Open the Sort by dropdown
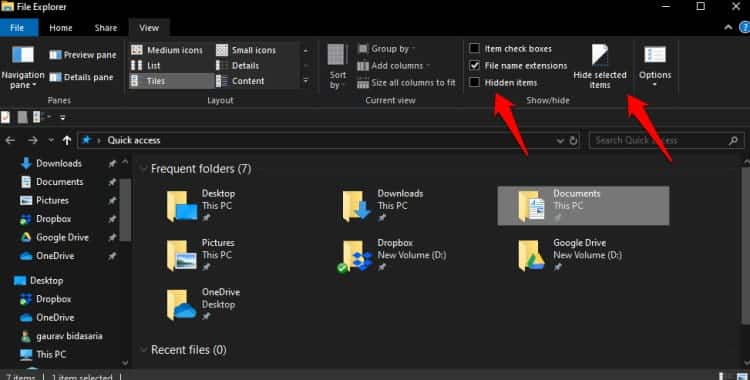The image size is (750, 380). 337,67
